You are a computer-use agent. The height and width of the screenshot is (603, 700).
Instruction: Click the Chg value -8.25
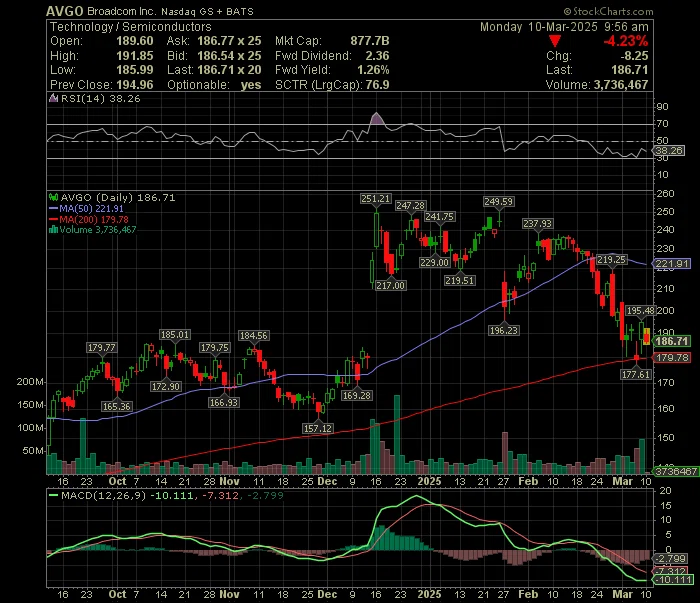[x=634, y=56]
